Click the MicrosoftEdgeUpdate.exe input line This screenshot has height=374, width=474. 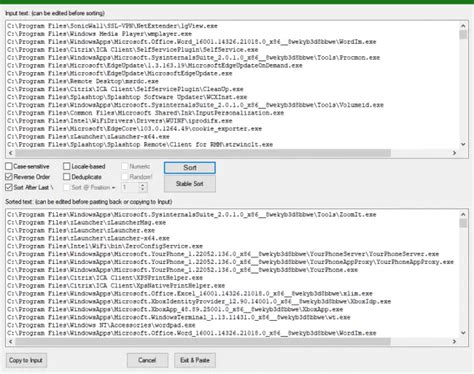point(120,73)
